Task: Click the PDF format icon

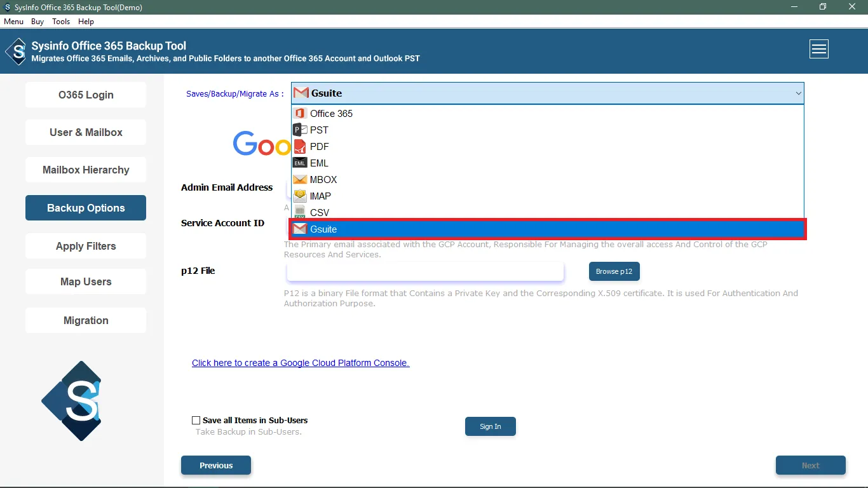Action: 300,146
